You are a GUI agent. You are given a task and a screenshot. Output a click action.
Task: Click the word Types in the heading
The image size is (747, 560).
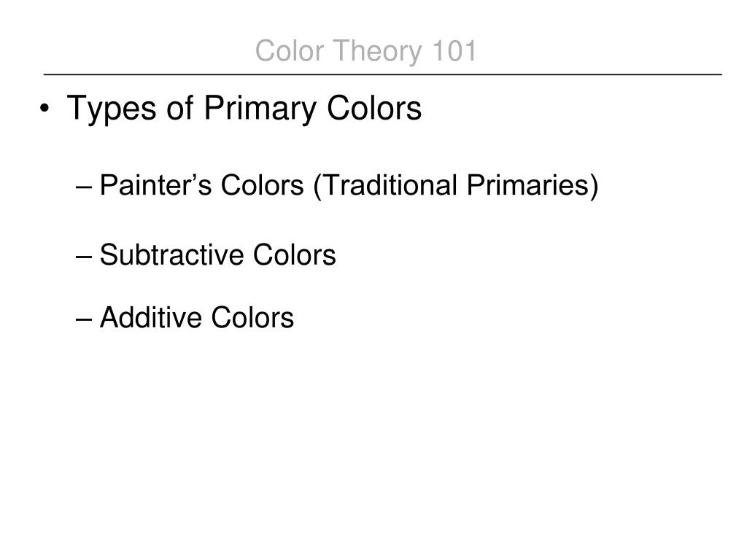pos(111,109)
